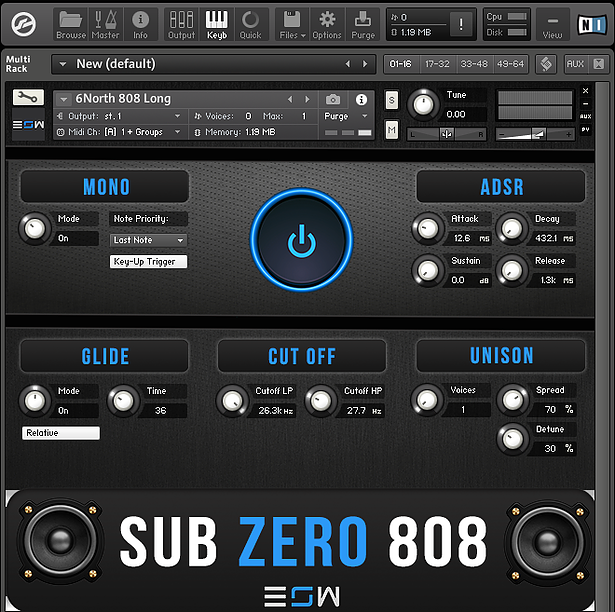Show the Output mixer panel
This screenshot has height=612, width=615.
tap(181, 24)
